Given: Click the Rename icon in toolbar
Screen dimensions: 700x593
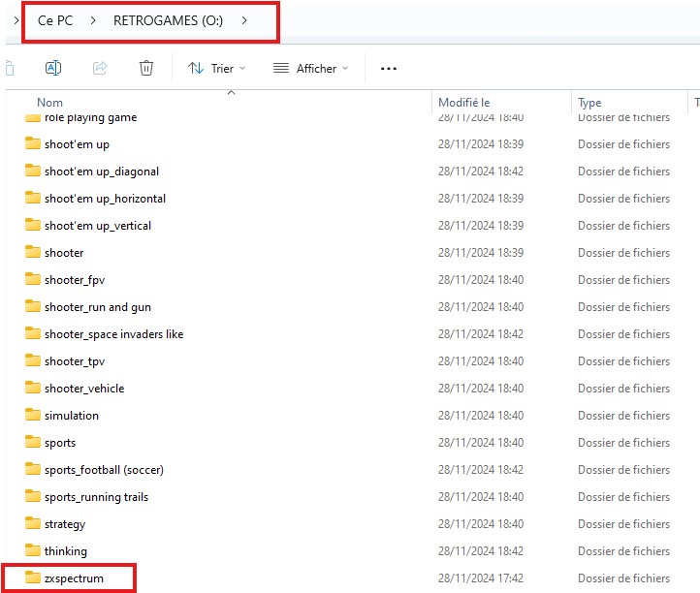Looking at the screenshot, I should pyautogui.click(x=53, y=68).
